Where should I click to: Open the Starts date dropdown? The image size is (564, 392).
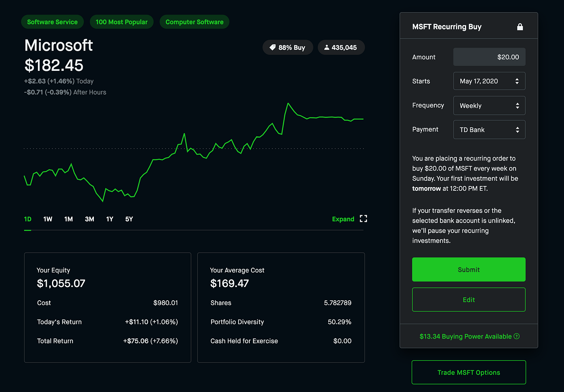pos(489,81)
